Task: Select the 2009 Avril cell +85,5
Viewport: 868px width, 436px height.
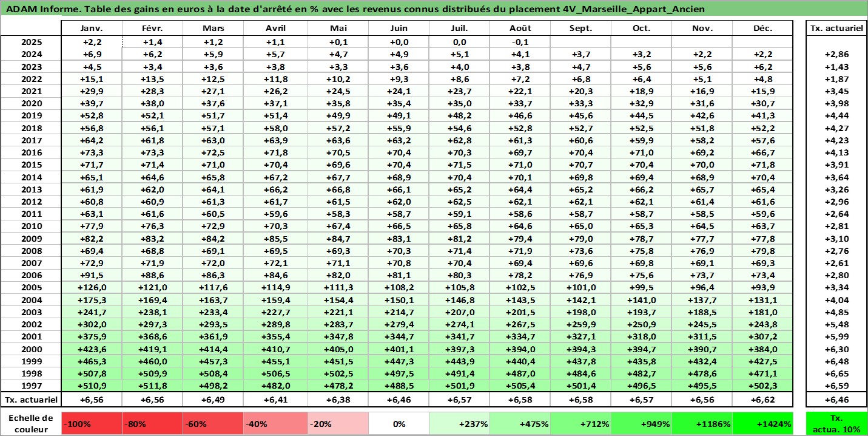Action: [277, 239]
